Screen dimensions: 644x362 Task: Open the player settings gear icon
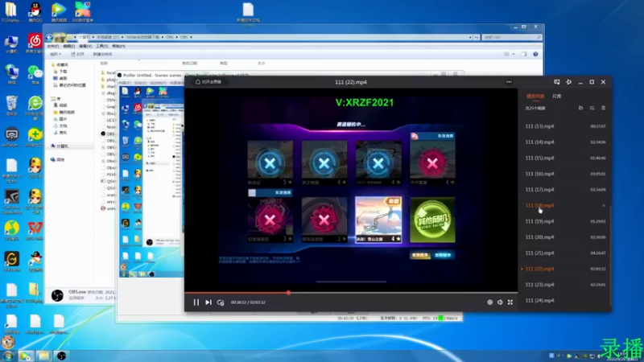click(489, 302)
